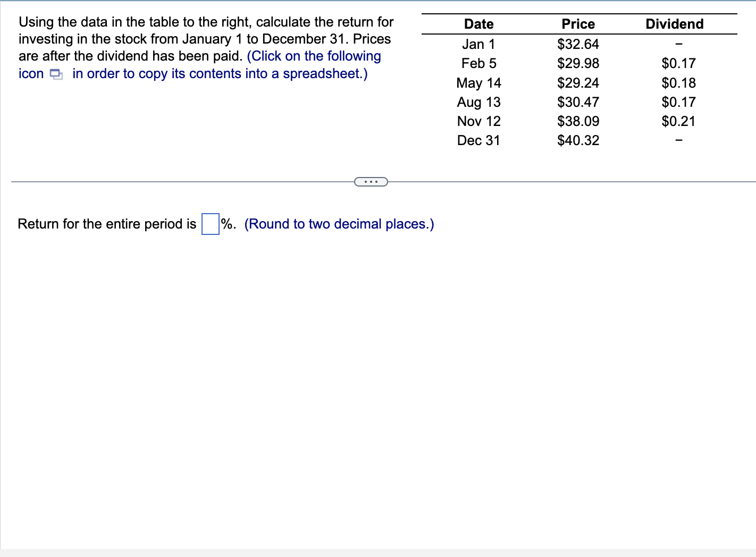Click the Jan 1 date cell

click(479, 44)
